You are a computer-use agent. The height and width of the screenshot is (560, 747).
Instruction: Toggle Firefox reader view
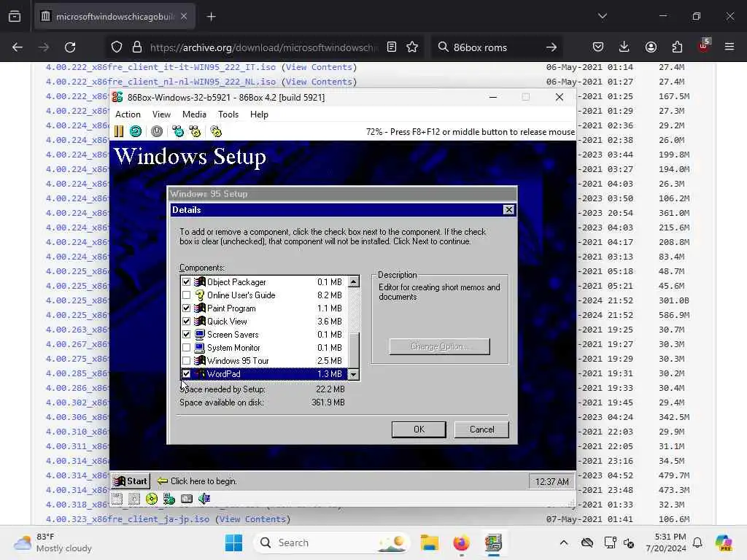[x=392, y=47]
